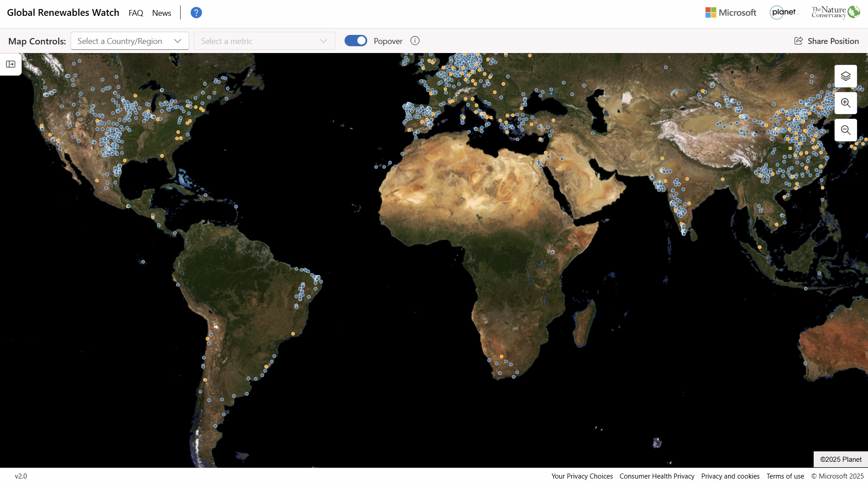This screenshot has width=868, height=484.
Task: Expand the left sidebar panel icon
Action: (x=10, y=64)
